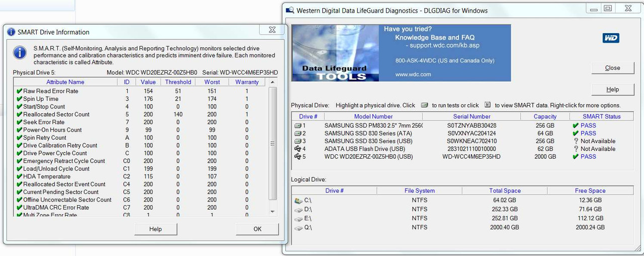The width and height of the screenshot is (644, 256).
Task: Click OK to dismiss SMART dialog
Action: tap(257, 229)
